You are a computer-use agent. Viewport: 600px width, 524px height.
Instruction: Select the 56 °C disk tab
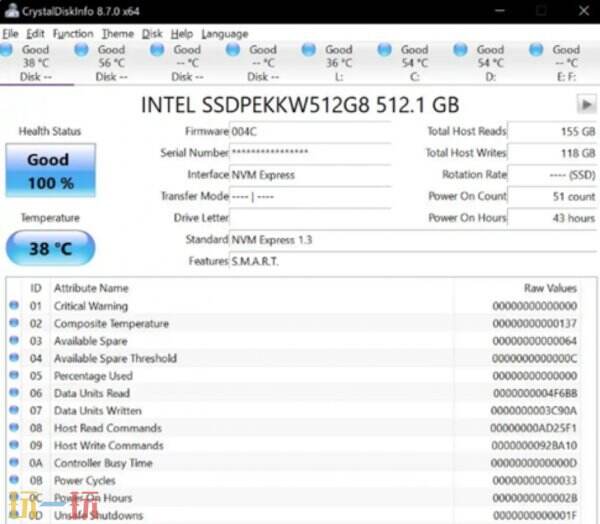pos(111,63)
